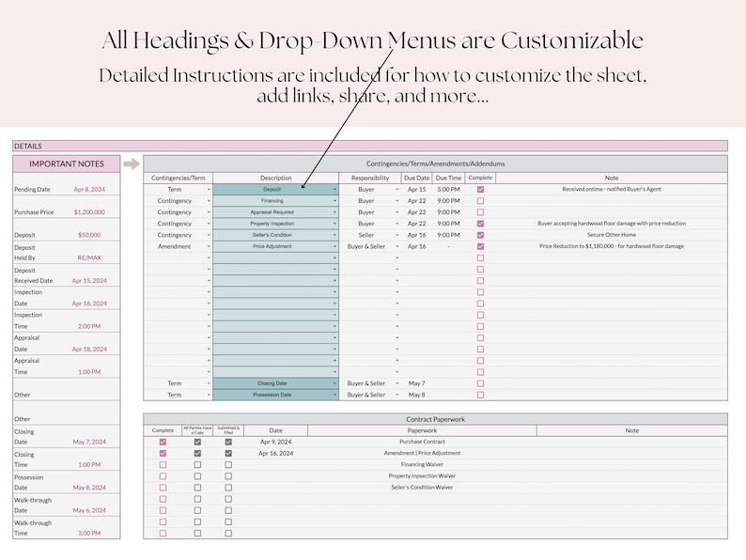Click the Appraisal Date value Apr 18, 2024
746x560 pixels.
coord(89,350)
